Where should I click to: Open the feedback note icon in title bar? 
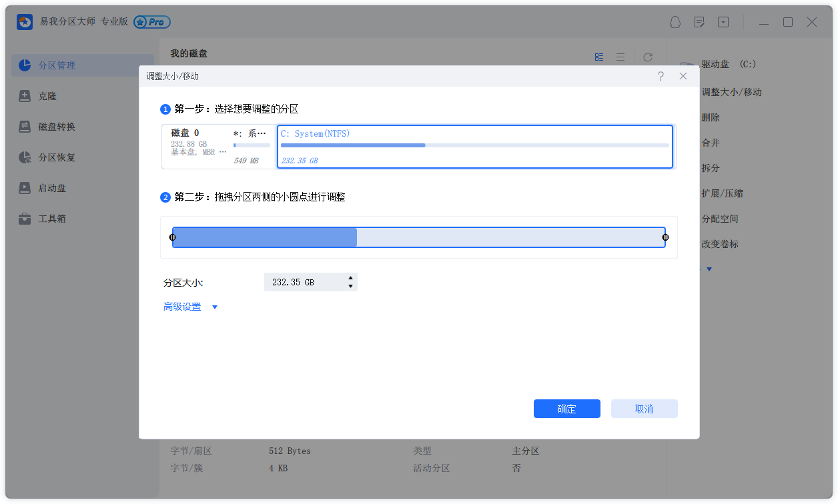[699, 22]
